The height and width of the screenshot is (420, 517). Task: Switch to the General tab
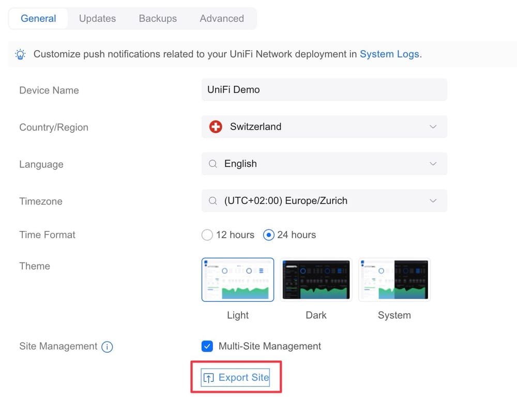(x=38, y=19)
